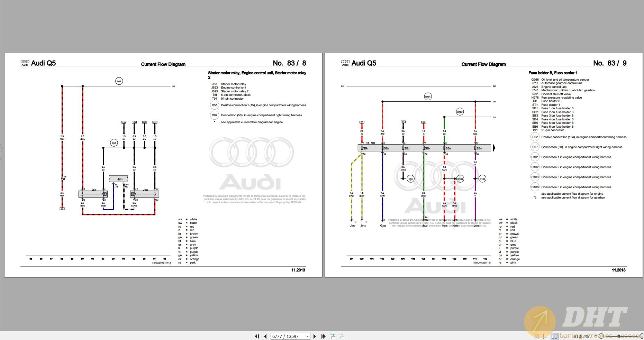
Task: Click the 'or = orange' colour code on left page
Action: tap(189, 259)
